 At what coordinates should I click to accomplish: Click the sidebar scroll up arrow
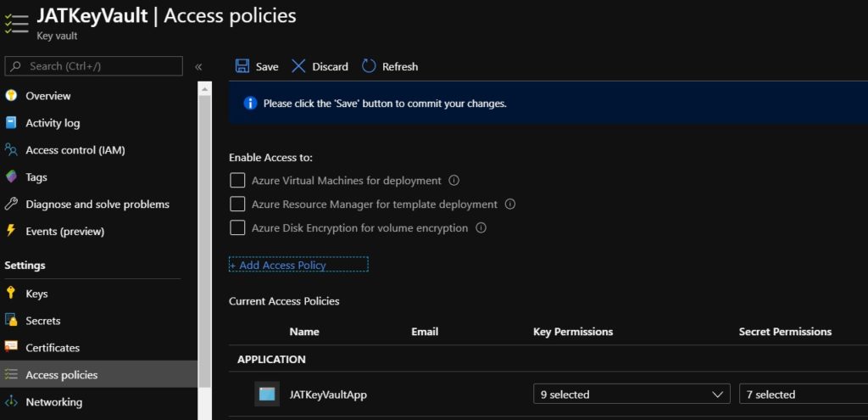point(205,88)
